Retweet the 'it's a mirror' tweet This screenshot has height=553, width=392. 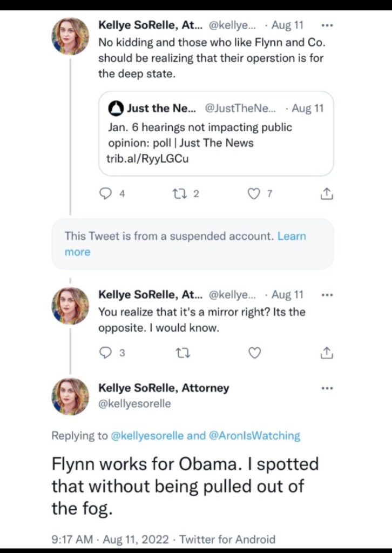179,353
